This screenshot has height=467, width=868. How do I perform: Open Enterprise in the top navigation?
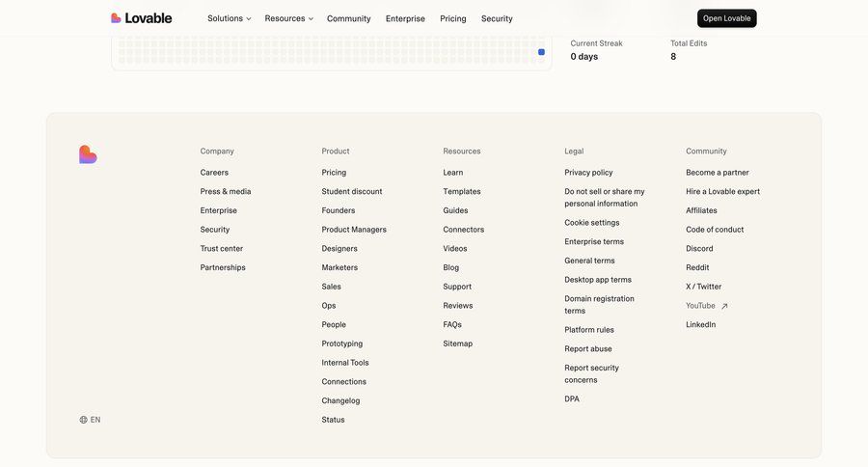pyautogui.click(x=405, y=18)
